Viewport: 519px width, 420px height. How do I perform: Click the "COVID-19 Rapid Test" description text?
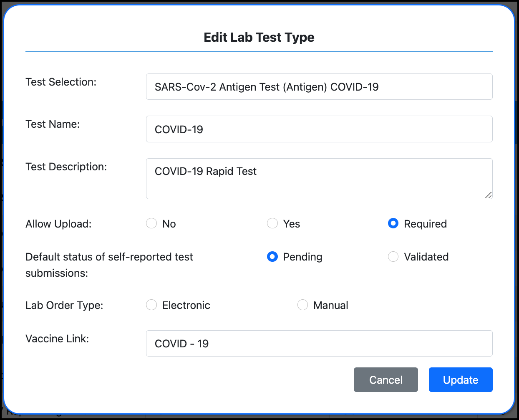[x=205, y=171]
